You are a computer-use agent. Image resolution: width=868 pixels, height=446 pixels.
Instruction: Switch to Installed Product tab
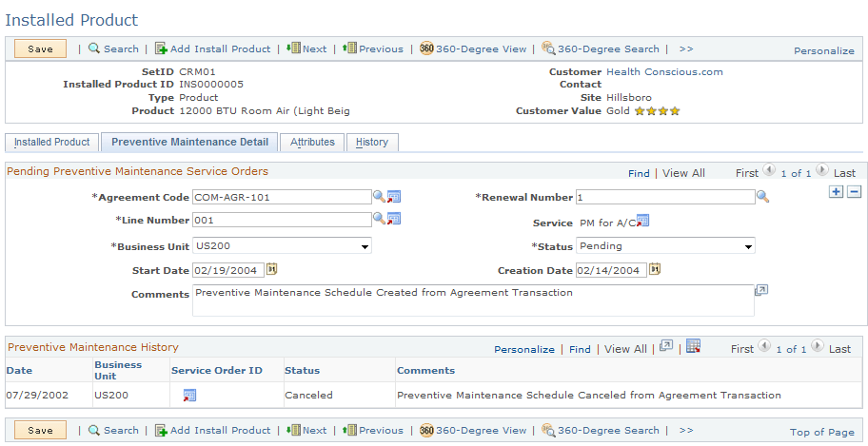(x=52, y=142)
